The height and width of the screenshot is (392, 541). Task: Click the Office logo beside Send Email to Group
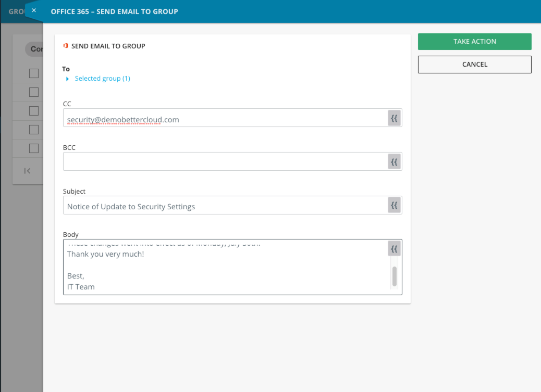coord(66,46)
